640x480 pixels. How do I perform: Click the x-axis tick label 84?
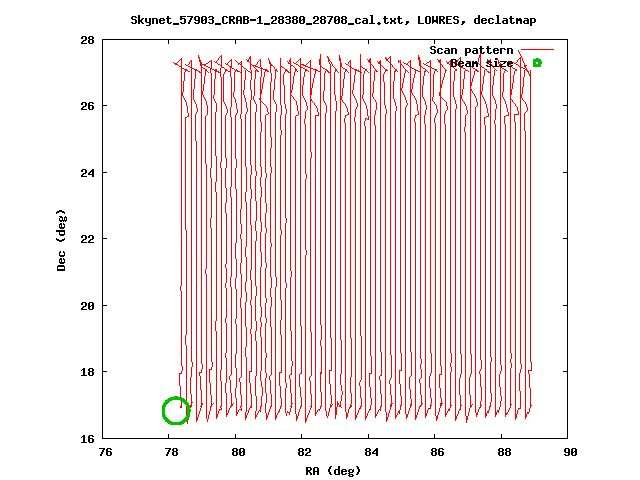370,452
